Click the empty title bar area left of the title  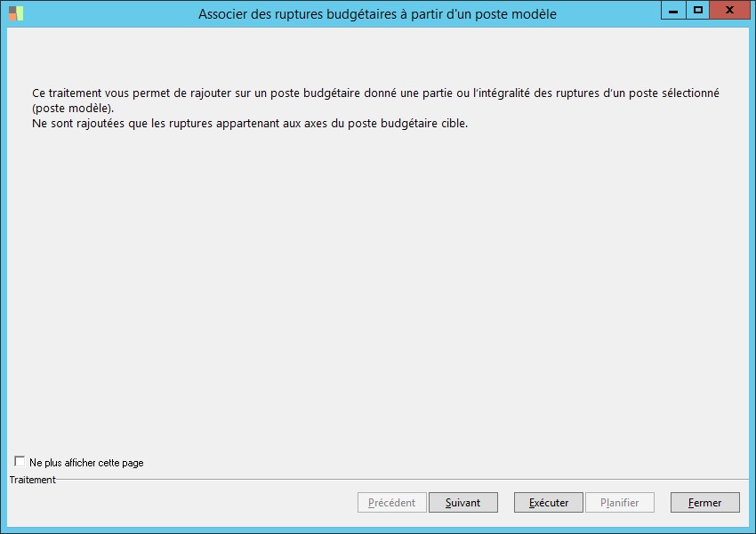[107, 14]
